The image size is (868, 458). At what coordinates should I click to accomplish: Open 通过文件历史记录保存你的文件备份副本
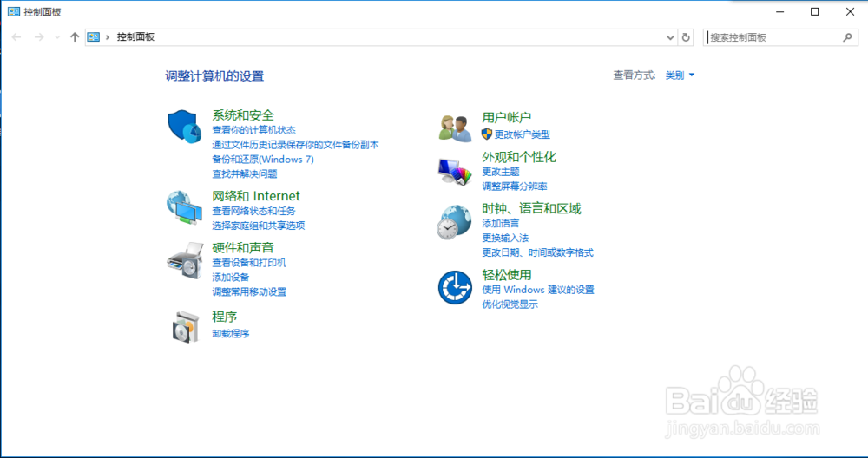[296, 145]
